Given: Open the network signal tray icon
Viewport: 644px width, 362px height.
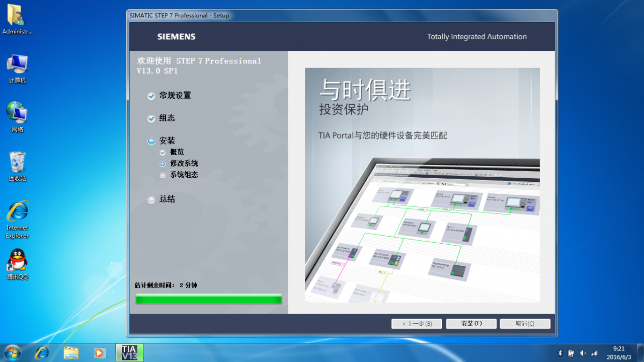Looking at the screenshot, I should [x=594, y=353].
